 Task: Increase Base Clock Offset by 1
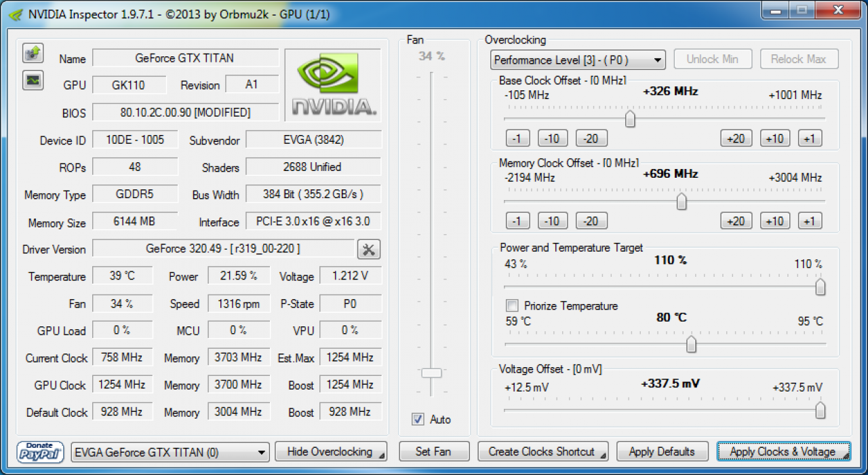pyautogui.click(x=810, y=138)
